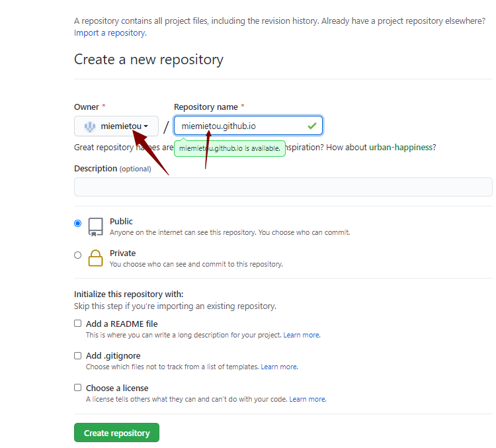Click the owner avatar icon beside miemietou
496x448 pixels.
tap(90, 126)
